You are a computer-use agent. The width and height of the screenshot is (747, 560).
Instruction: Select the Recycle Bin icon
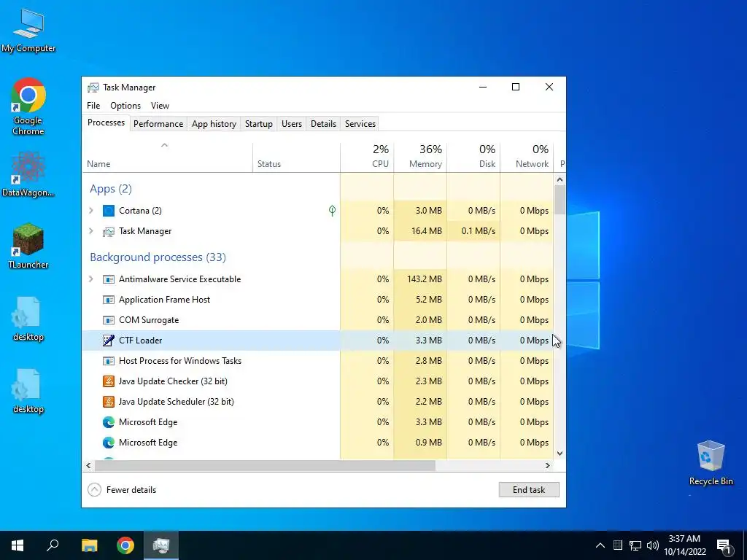coord(711,463)
